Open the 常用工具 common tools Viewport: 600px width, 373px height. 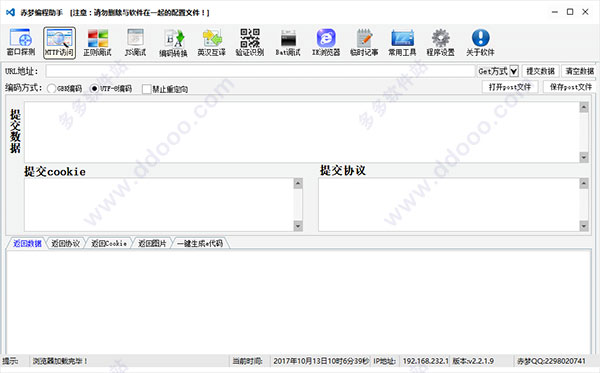[x=402, y=42]
